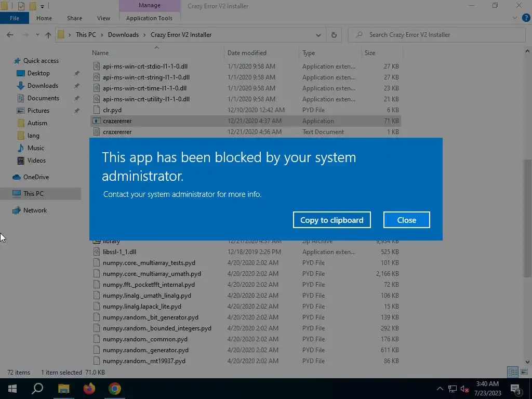532x399 pixels.
Task: Select crazererrer Application file icon
Action: click(97, 121)
